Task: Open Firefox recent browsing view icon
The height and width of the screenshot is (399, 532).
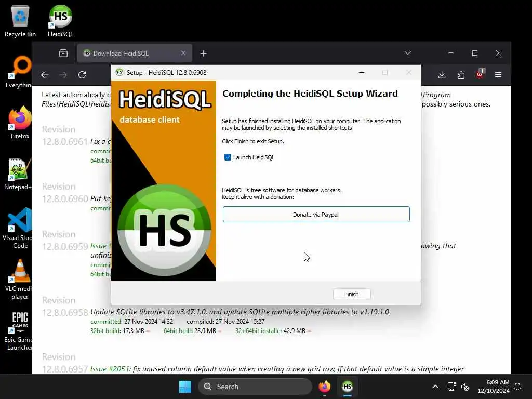Action: [63, 54]
